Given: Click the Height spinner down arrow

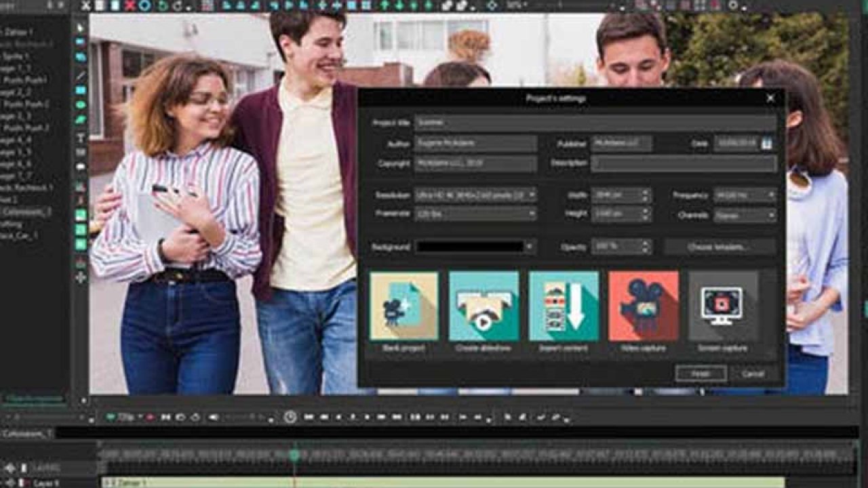Looking at the screenshot, I should tap(645, 218).
